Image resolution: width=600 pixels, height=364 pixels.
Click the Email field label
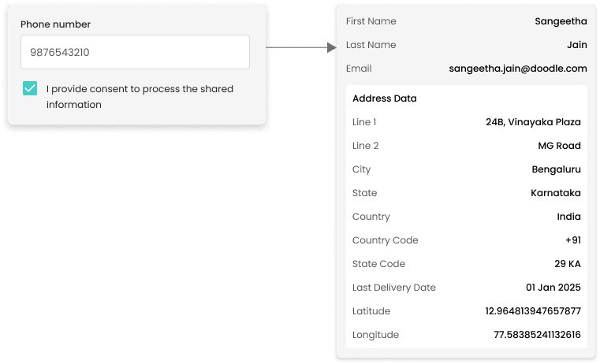click(x=359, y=69)
